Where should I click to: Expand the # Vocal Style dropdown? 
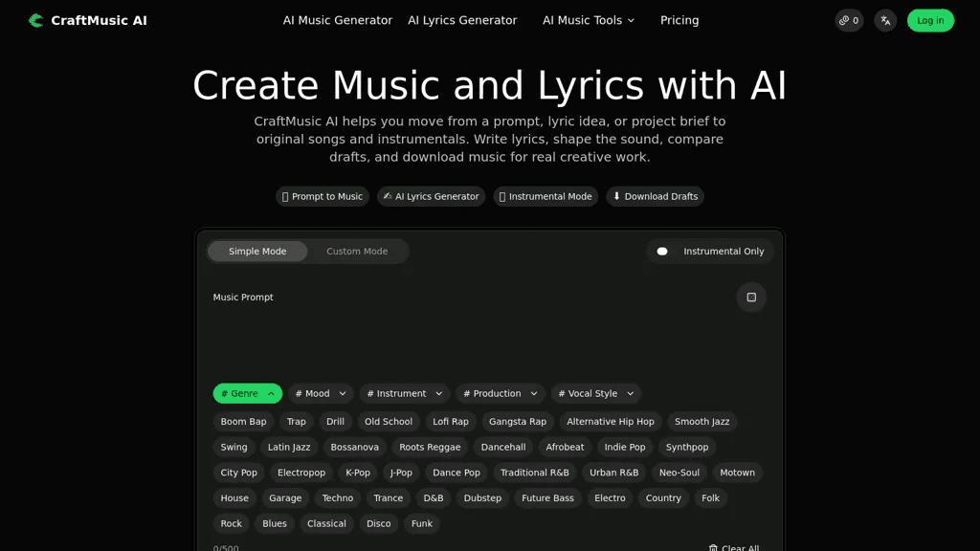click(595, 393)
